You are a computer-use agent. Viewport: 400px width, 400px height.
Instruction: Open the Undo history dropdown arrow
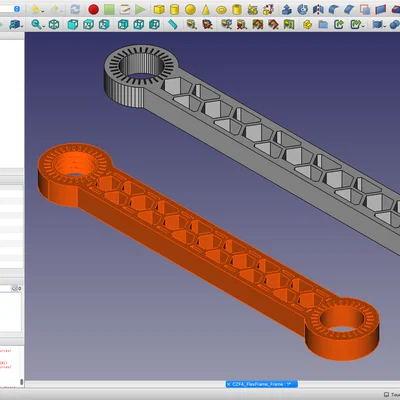[x=42, y=10]
